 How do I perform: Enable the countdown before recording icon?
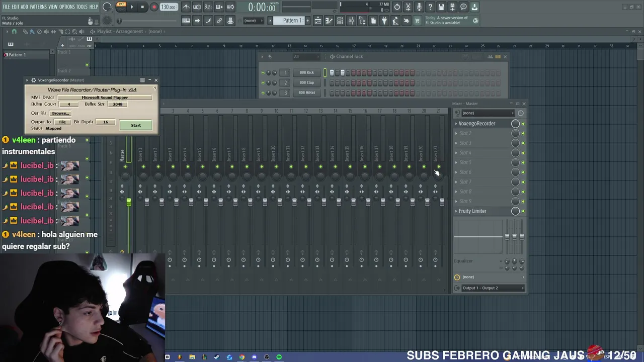click(208, 7)
